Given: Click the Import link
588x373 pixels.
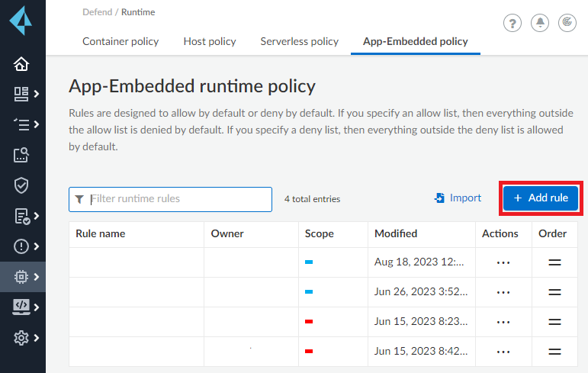Looking at the screenshot, I should pyautogui.click(x=458, y=198).
